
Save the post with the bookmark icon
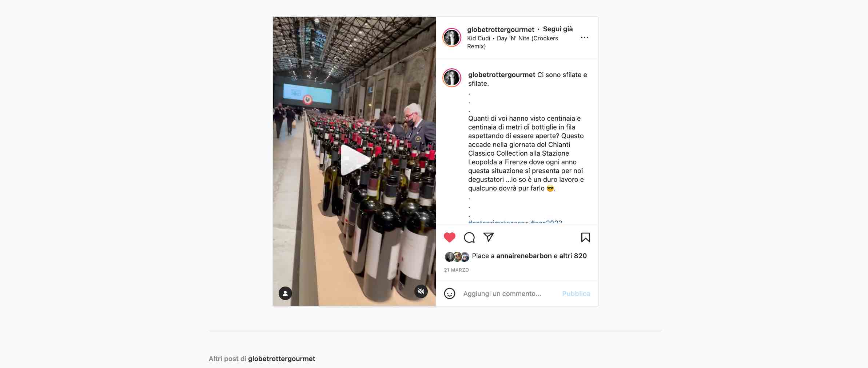click(x=585, y=237)
